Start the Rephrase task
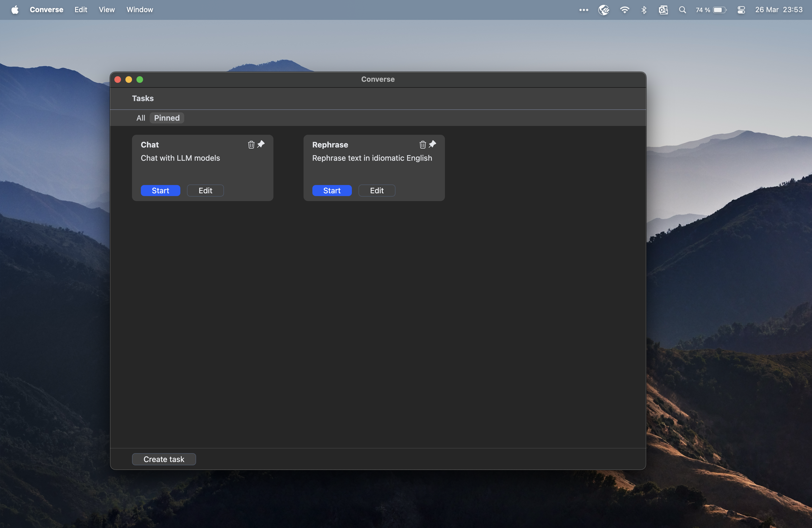 coord(332,190)
